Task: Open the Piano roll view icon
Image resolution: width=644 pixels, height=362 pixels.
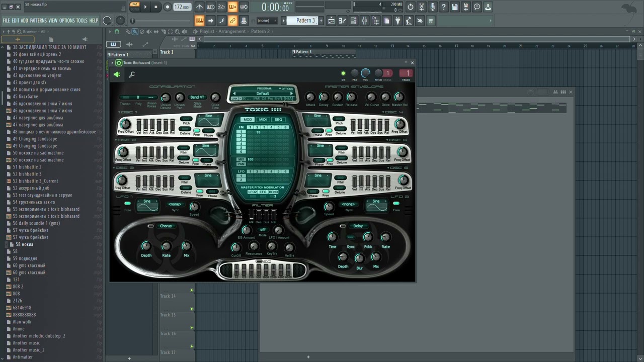Action: coord(343,21)
